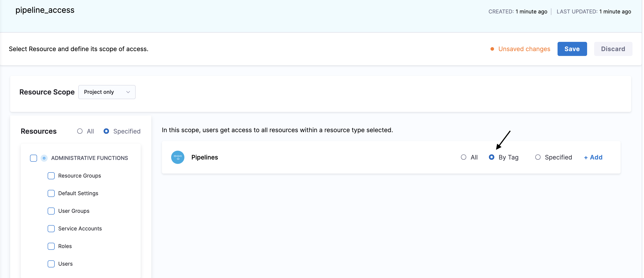The image size is (644, 278).
Task: Click the + Add link for Pipelines
Action: (x=593, y=157)
